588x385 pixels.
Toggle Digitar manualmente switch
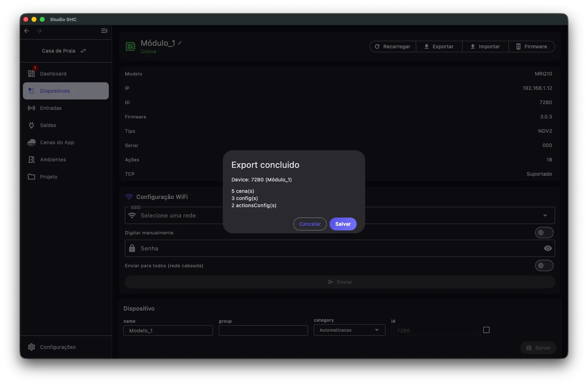point(544,233)
